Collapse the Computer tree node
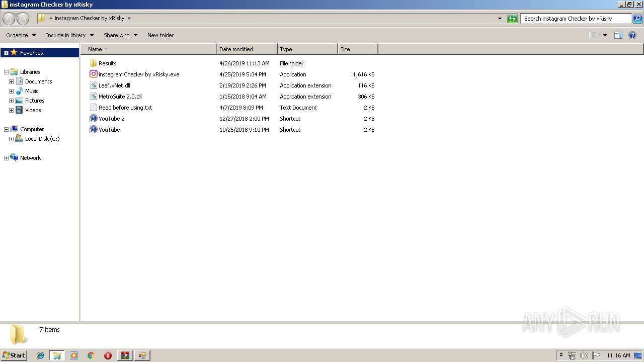The height and width of the screenshot is (362, 644). point(6,129)
